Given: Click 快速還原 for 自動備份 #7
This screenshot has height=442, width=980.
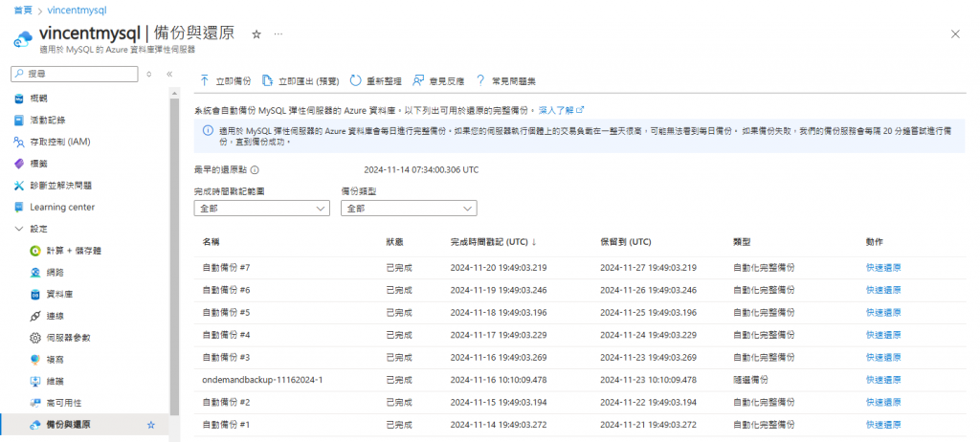Looking at the screenshot, I should click(883, 268).
